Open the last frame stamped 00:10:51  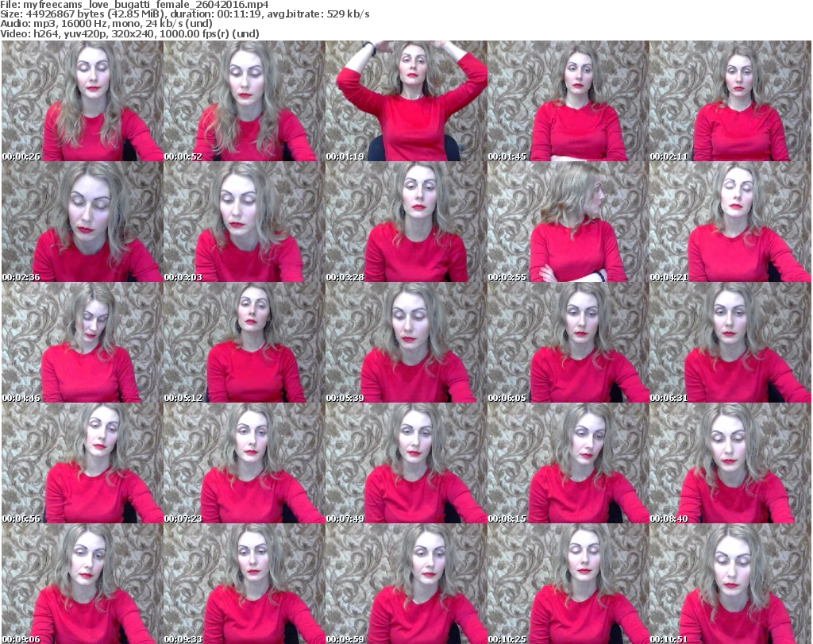(x=730, y=584)
